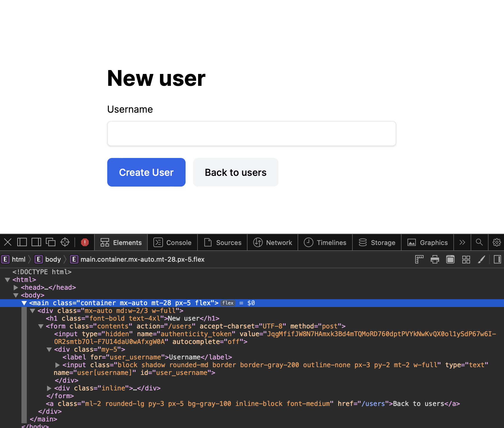
Task: Activate the element selection crosshair tool
Action: [x=65, y=242]
